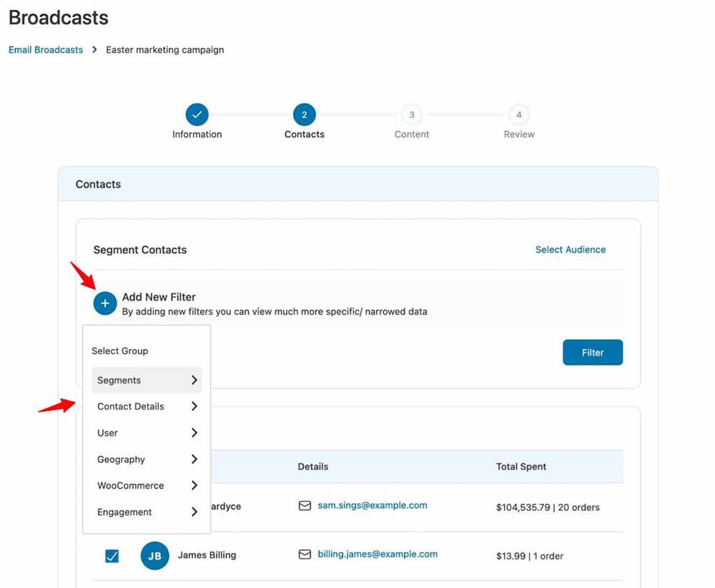The image size is (715, 588).
Task: Expand the Contact Details chevron
Action: (194, 406)
